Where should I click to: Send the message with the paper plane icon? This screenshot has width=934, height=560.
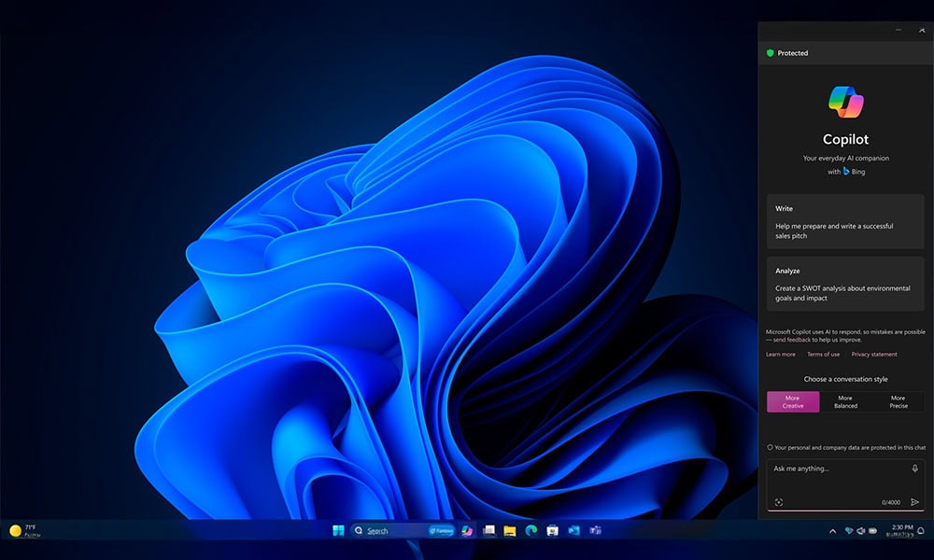tap(913, 502)
